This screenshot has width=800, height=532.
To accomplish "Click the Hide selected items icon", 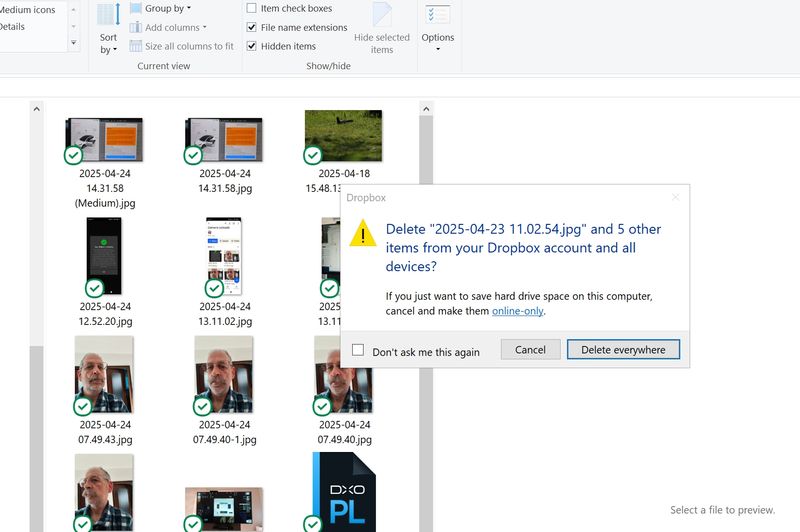I will coord(382,14).
